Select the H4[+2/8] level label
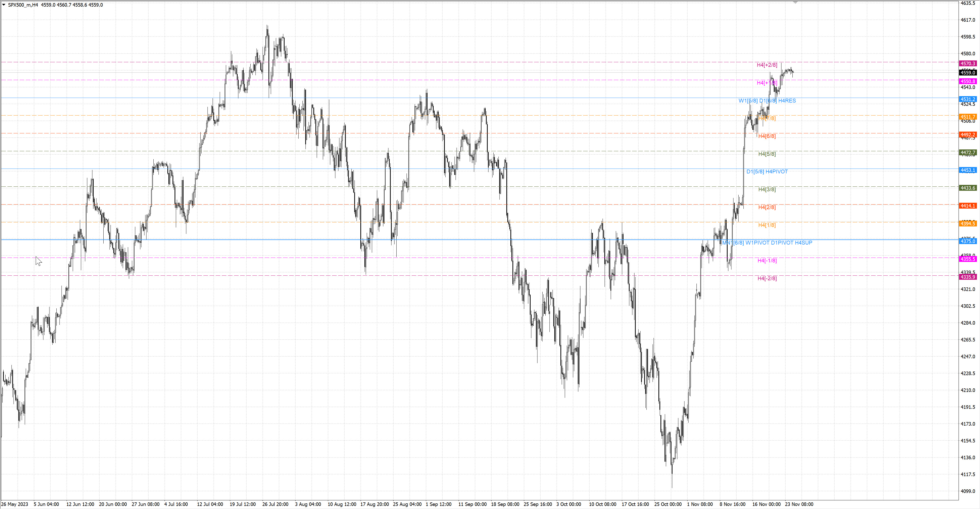The width and height of the screenshot is (980, 509). (767, 65)
